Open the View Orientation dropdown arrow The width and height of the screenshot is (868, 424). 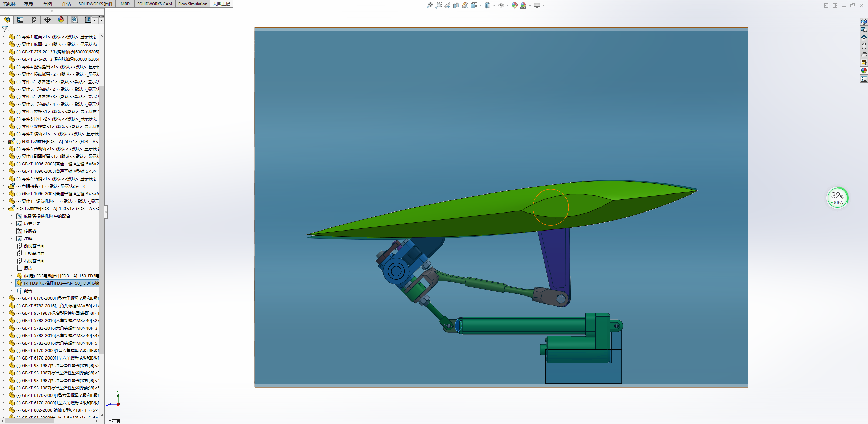coord(480,5)
